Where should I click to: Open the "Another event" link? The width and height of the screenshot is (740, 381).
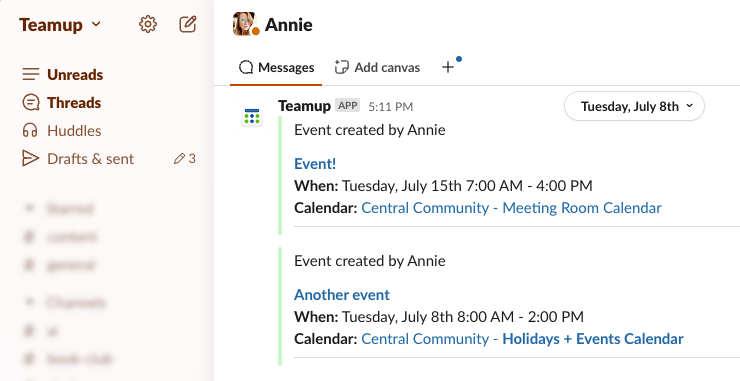[x=342, y=295]
